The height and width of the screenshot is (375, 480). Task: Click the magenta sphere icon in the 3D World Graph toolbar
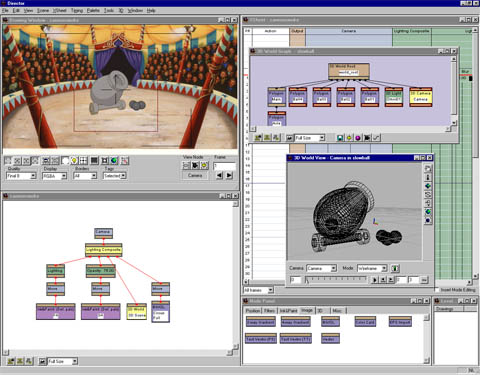click(358, 138)
